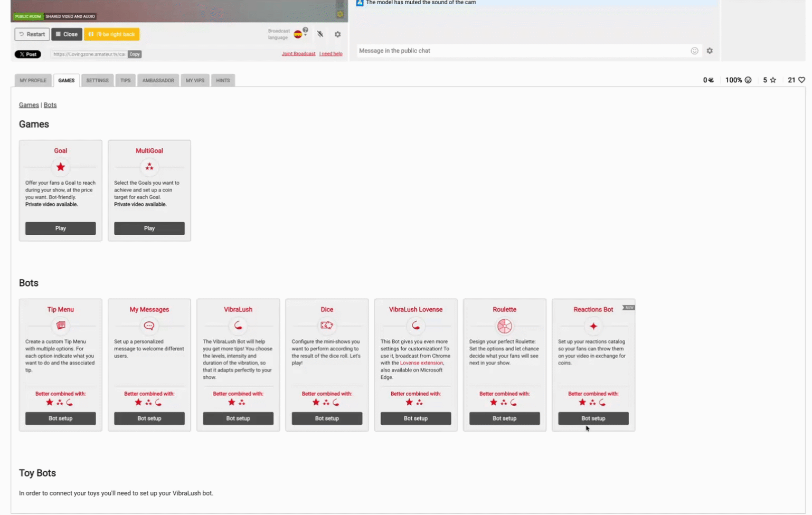Viewport: 812px width, 515px height.
Task: Open the emoji picker in chat
Action: (695, 51)
